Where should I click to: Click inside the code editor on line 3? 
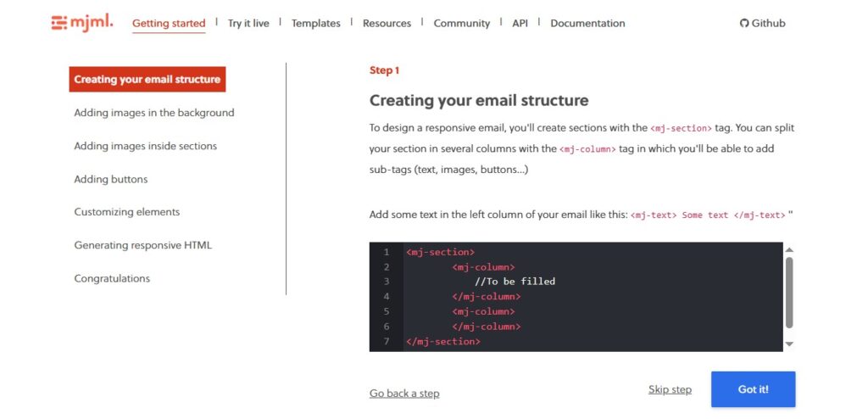593,282
